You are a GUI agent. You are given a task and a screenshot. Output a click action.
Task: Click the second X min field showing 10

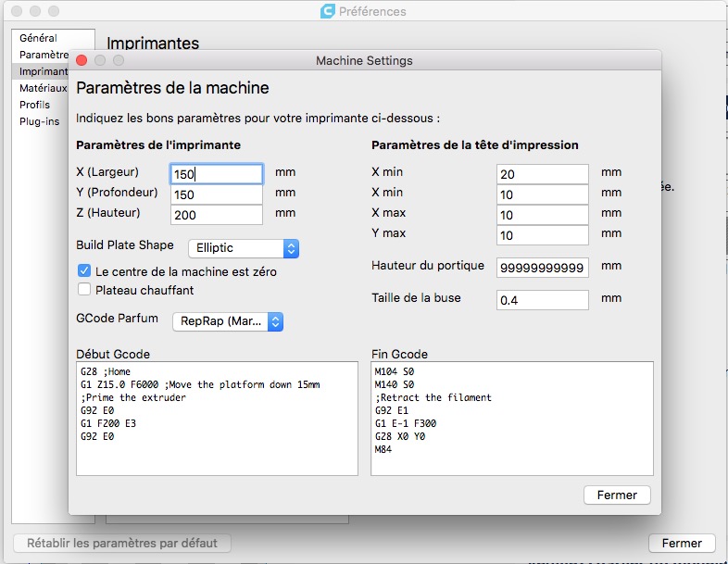click(x=542, y=194)
